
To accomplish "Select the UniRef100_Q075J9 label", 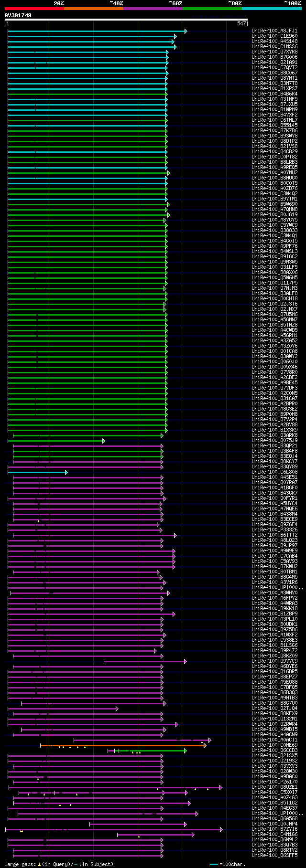I will click(274, 440).
